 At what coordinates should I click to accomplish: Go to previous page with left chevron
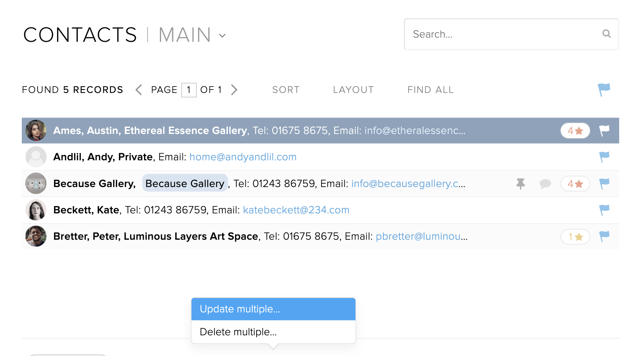(x=139, y=90)
